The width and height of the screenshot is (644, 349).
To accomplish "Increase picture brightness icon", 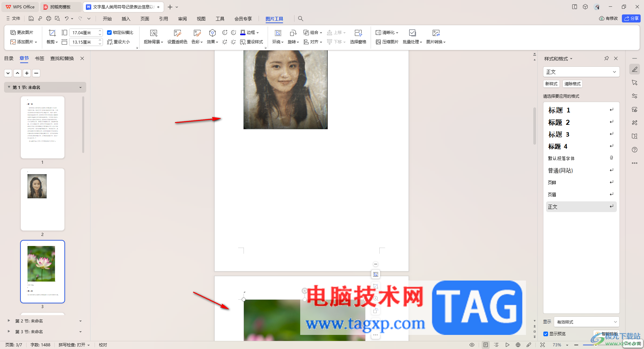I will (225, 42).
